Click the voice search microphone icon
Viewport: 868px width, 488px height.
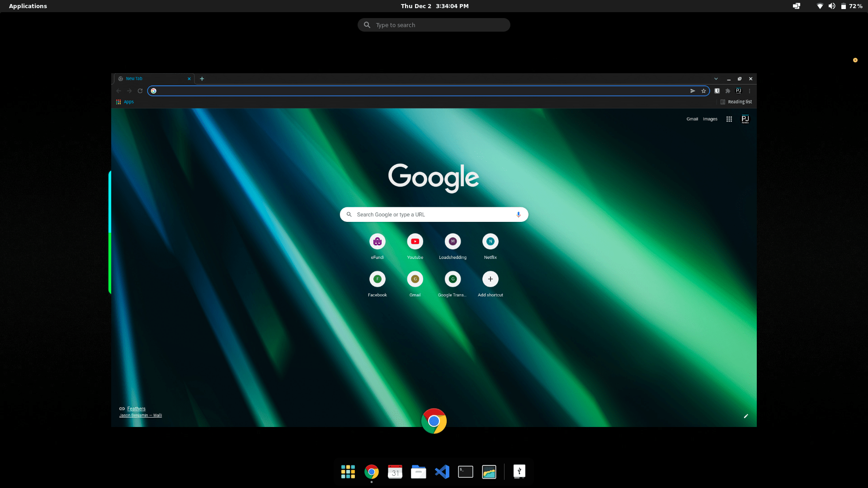tap(519, 215)
